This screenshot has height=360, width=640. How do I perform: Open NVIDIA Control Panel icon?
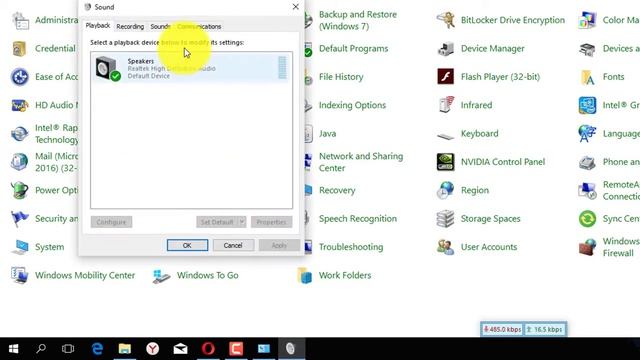point(445,162)
